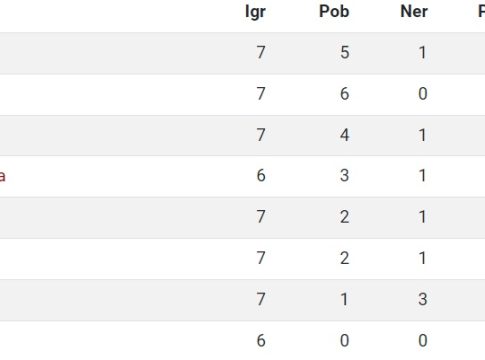Viewport: 485px width, 360px height.
Task: Select the Pob cell showing 5
Action: [345, 53]
